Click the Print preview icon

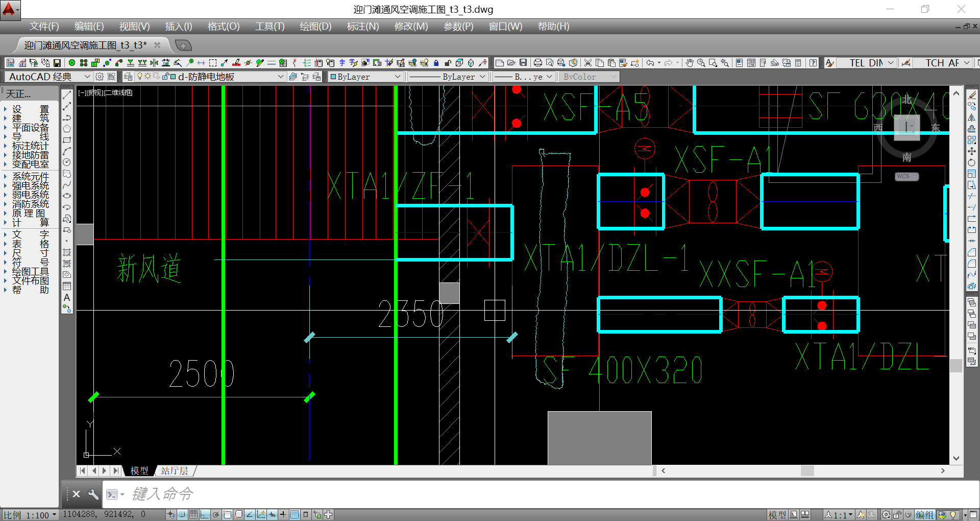point(550,63)
